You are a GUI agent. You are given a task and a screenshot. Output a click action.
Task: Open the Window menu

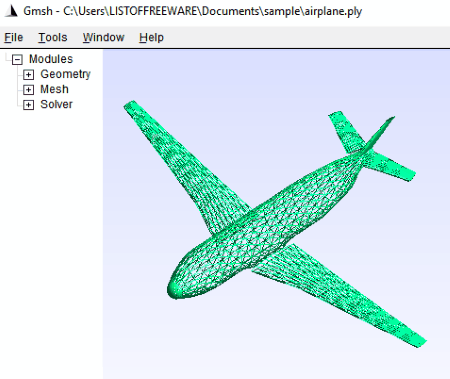104,37
